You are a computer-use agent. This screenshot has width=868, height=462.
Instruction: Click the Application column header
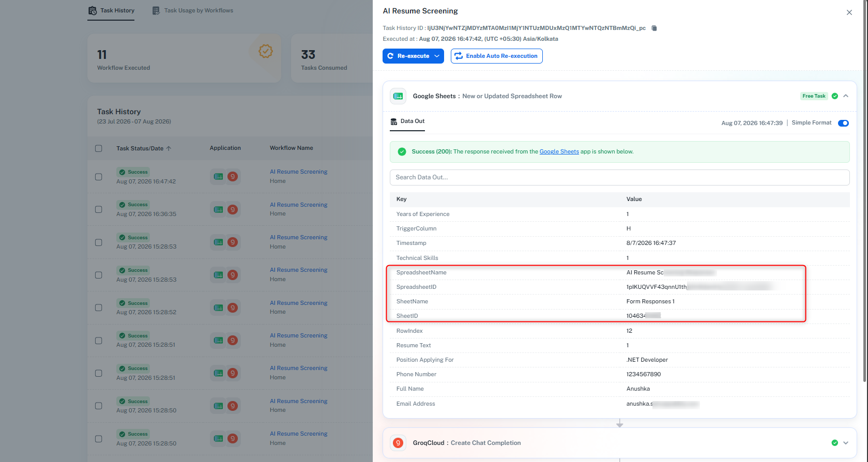[x=225, y=148]
